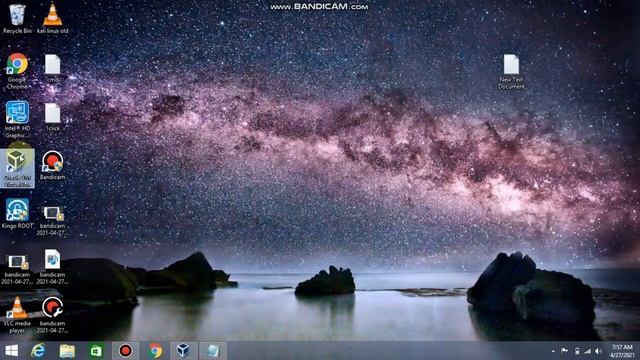Click the highlighted Oracle VM VirtualBox shortcut

pyautogui.click(x=17, y=168)
